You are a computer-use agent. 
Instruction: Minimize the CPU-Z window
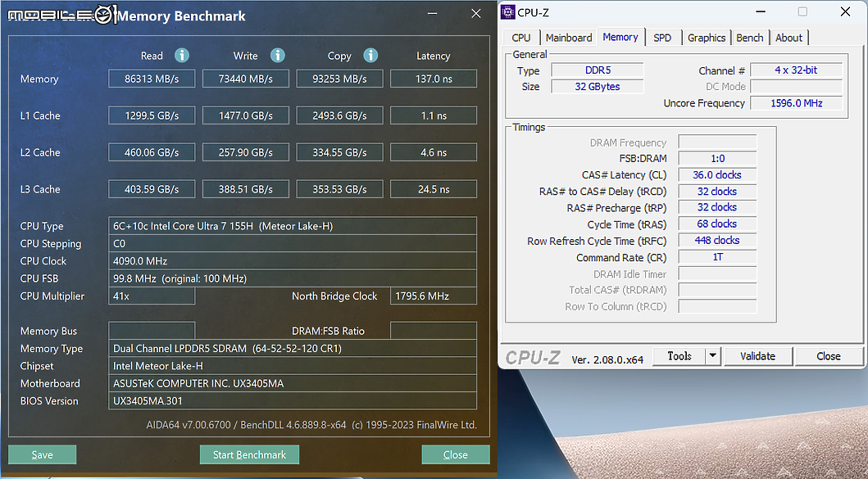[x=761, y=11]
